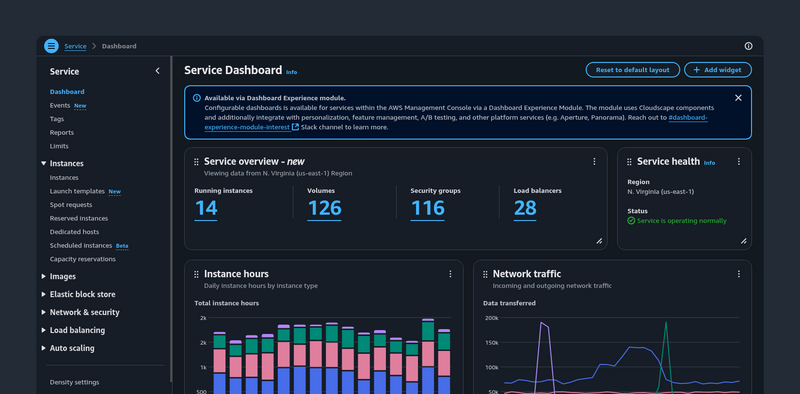Click the 'Data transferred' chart label

click(509, 303)
